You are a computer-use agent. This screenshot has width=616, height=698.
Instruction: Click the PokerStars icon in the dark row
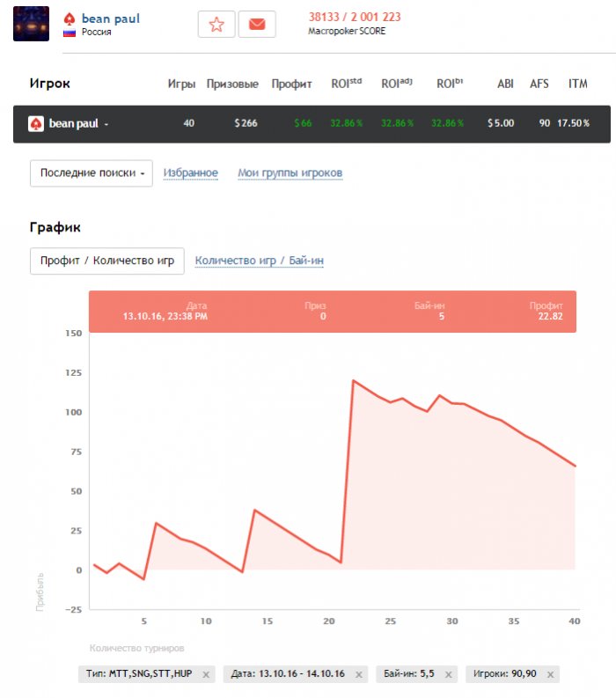(36, 123)
